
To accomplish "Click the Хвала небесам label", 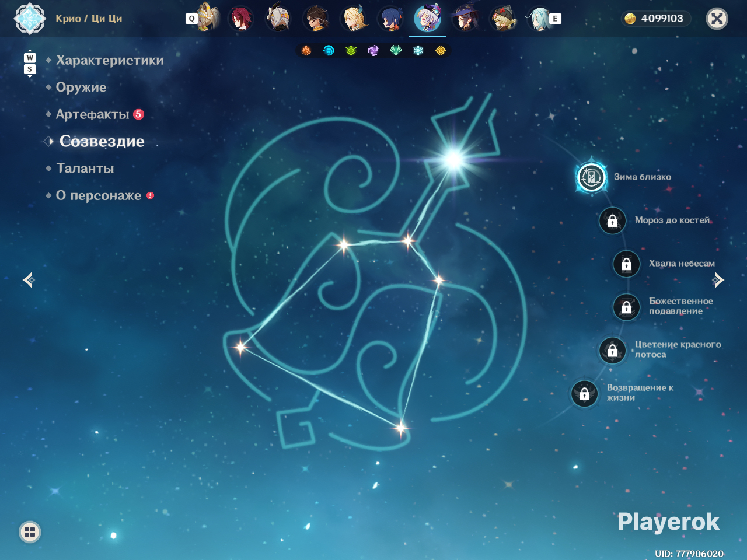I will pos(682,263).
